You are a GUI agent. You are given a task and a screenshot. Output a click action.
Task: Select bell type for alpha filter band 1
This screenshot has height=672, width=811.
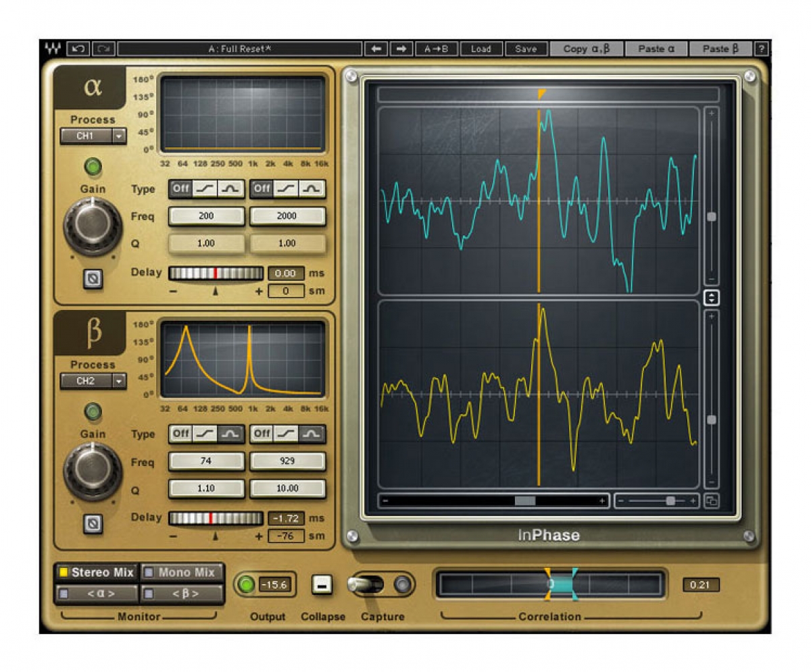(x=231, y=189)
